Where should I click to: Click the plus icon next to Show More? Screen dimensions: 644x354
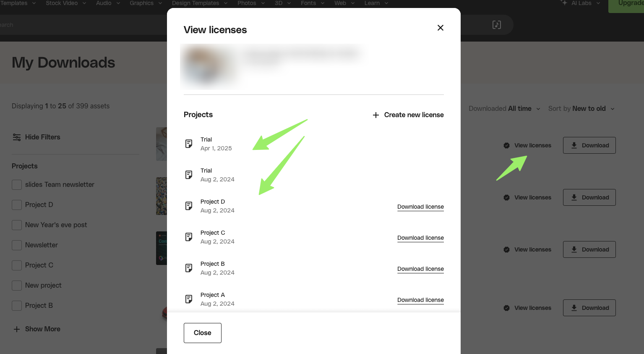pos(17,329)
